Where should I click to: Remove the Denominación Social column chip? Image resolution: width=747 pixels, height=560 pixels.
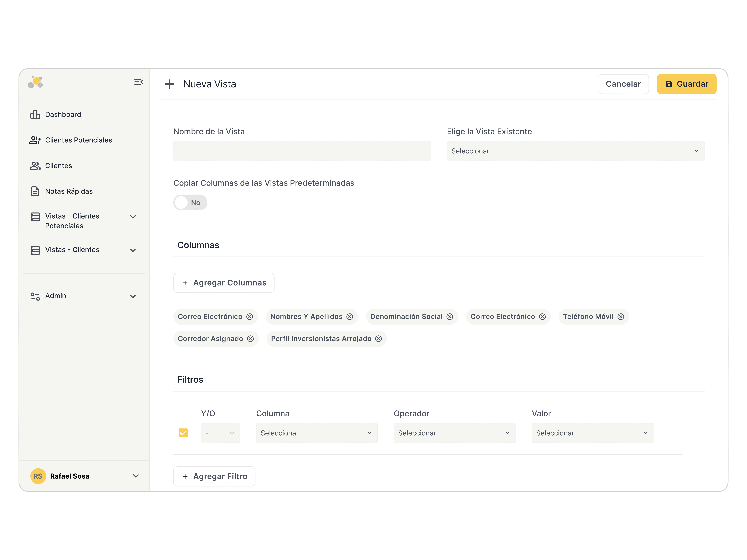tap(450, 317)
